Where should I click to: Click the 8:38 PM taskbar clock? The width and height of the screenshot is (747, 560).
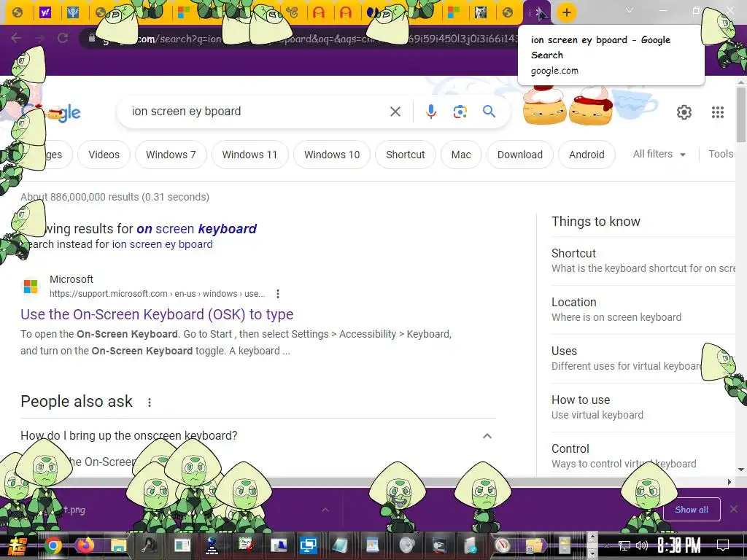679,545
